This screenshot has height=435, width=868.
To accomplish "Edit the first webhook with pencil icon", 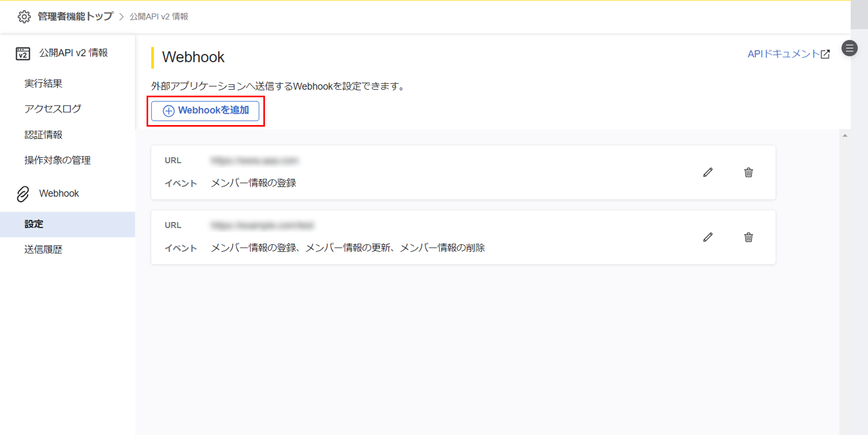I will (x=708, y=172).
